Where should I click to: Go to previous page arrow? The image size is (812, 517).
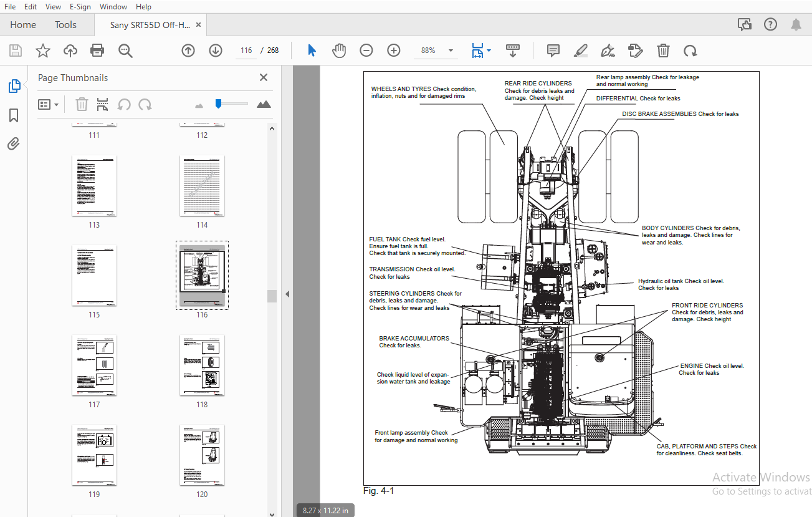tap(188, 51)
